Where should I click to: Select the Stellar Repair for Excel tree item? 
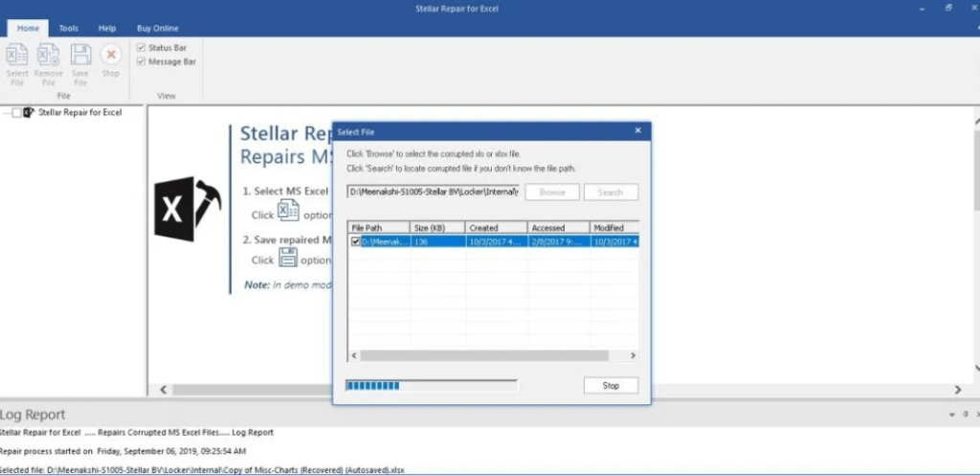[x=80, y=112]
